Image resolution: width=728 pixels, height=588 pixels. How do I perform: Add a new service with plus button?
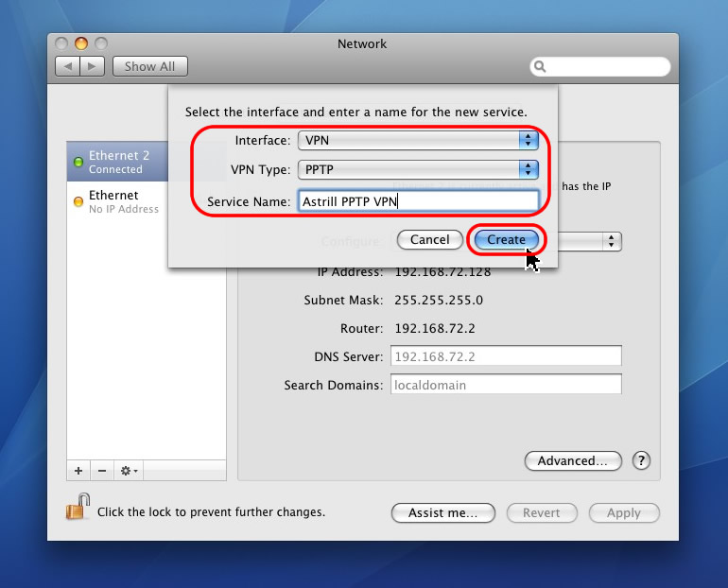pos(78,471)
